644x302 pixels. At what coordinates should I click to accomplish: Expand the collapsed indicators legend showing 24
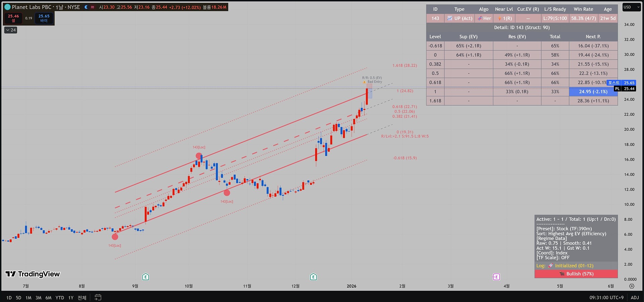[11, 30]
